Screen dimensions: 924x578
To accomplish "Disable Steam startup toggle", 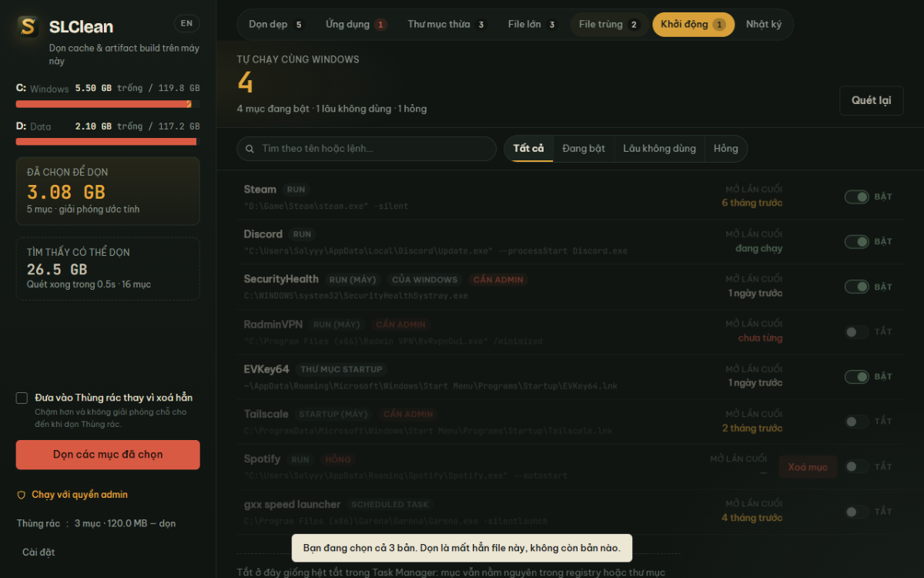I will (x=856, y=197).
